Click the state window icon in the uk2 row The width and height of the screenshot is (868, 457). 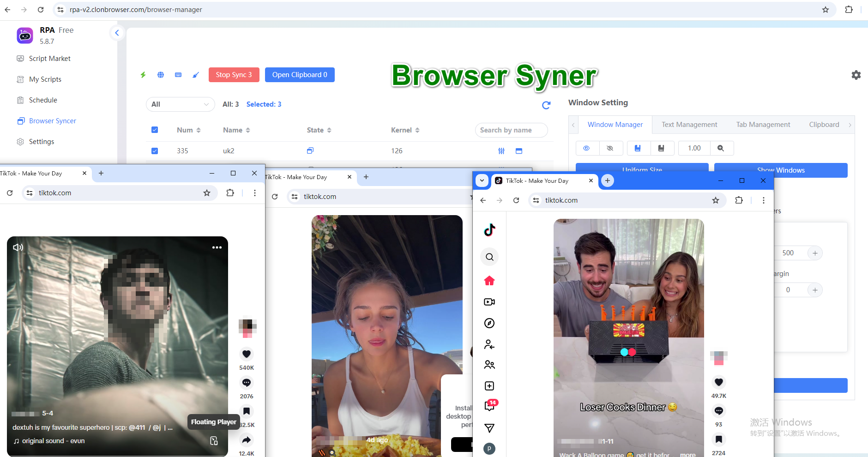pyautogui.click(x=310, y=150)
